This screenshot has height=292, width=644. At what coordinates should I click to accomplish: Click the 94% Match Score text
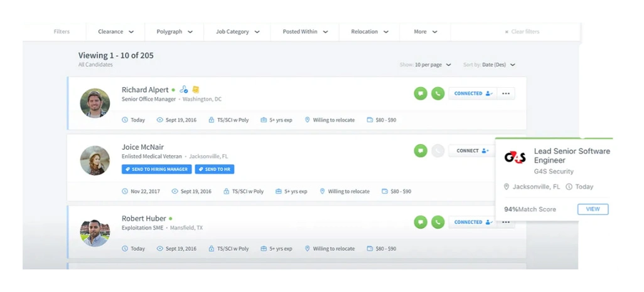pyautogui.click(x=530, y=209)
